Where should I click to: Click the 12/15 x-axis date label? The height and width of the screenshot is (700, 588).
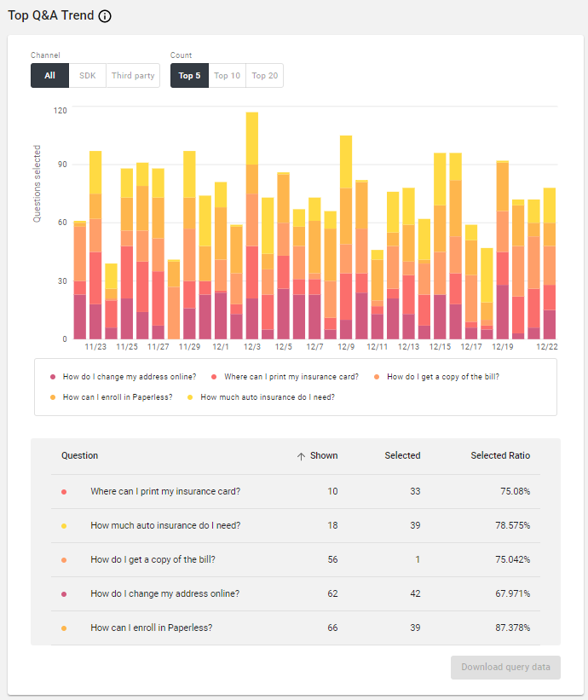440,347
